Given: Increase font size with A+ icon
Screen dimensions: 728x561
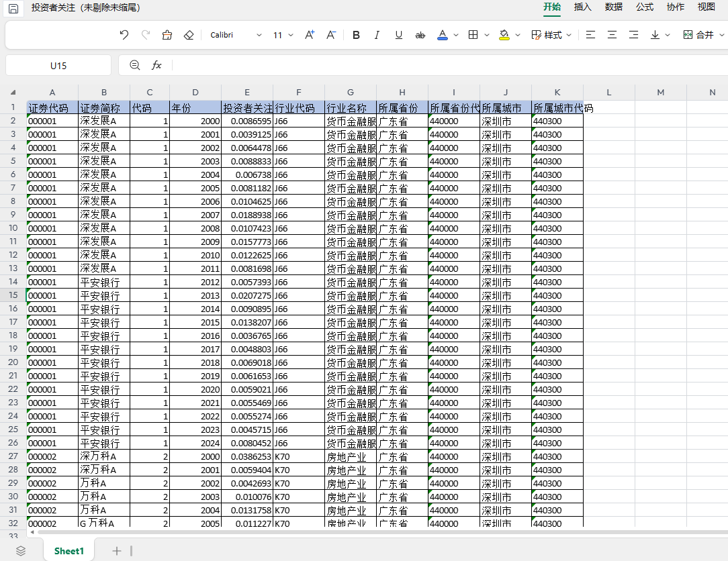Looking at the screenshot, I should point(310,35).
